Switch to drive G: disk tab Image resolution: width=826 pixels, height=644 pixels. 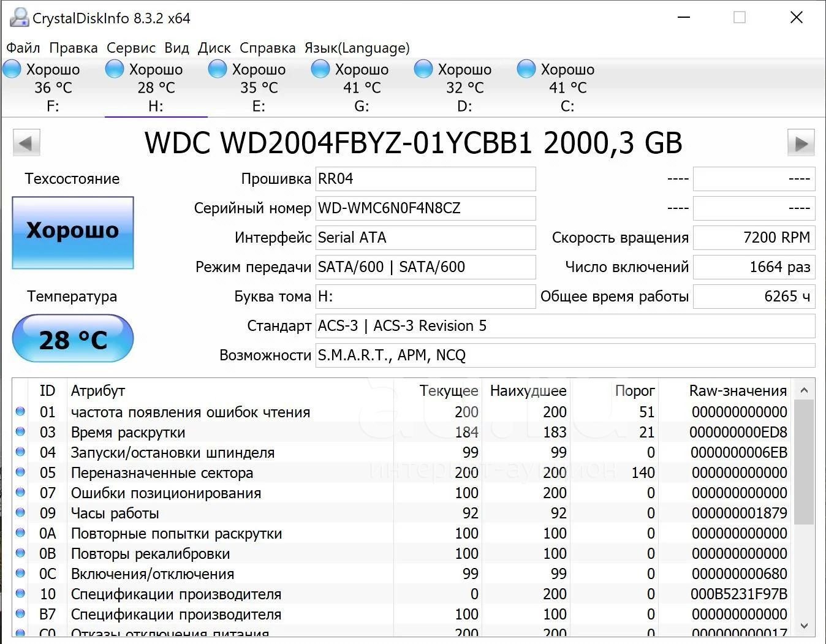click(x=362, y=88)
